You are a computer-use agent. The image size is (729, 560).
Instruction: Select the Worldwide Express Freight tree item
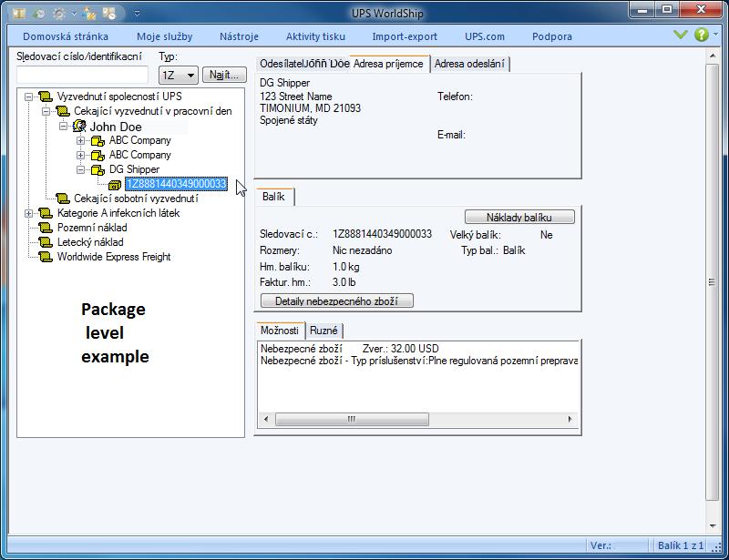(x=114, y=257)
